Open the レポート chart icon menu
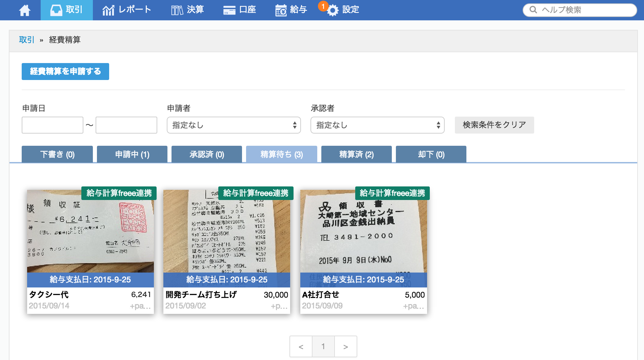Screen dimensions: 644x360 point(108,10)
